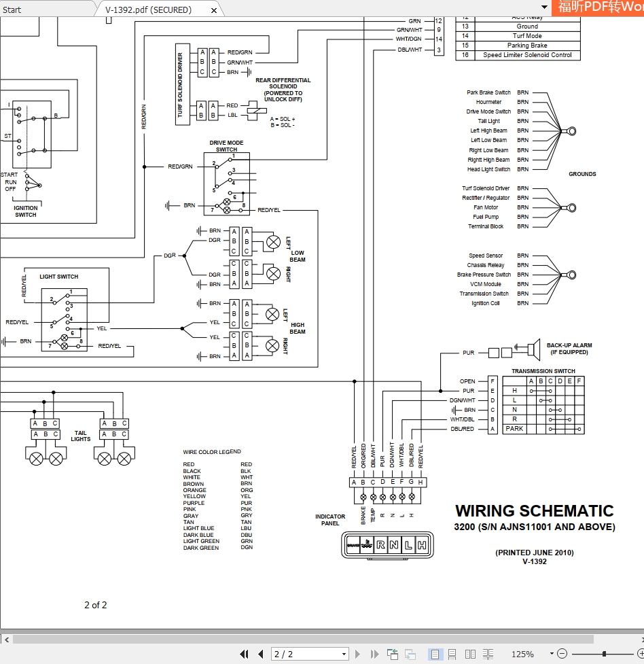
Task: Open the zoom percentage dropdown
Action: [552, 654]
